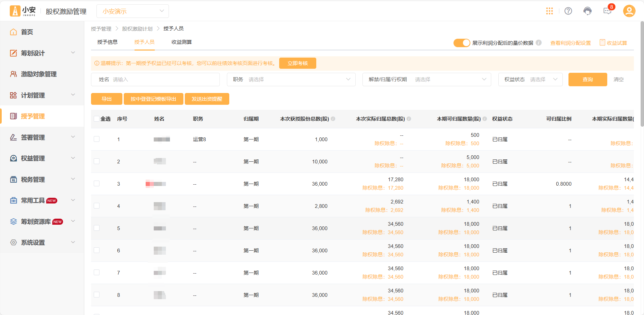Click the 发送出资提醒 button
The image size is (644, 315).
[207, 99]
